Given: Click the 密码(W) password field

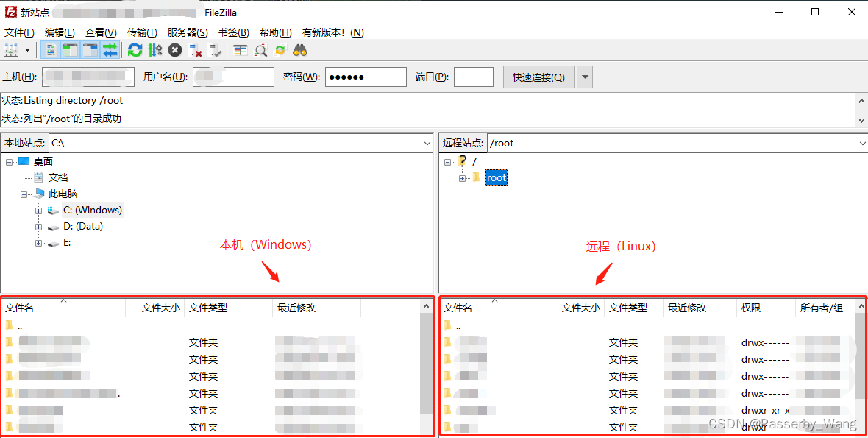Looking at the screenshot, I should click(x=366, y=77).
